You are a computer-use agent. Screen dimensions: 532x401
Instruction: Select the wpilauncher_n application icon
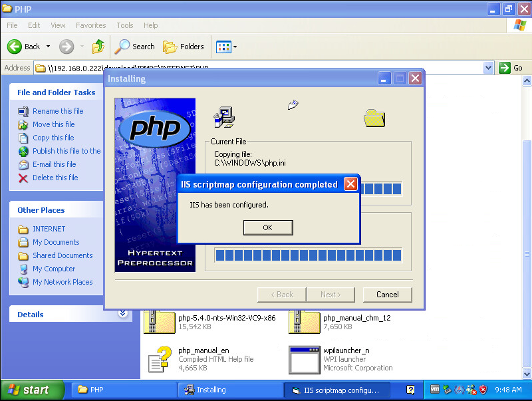point(305,359)
